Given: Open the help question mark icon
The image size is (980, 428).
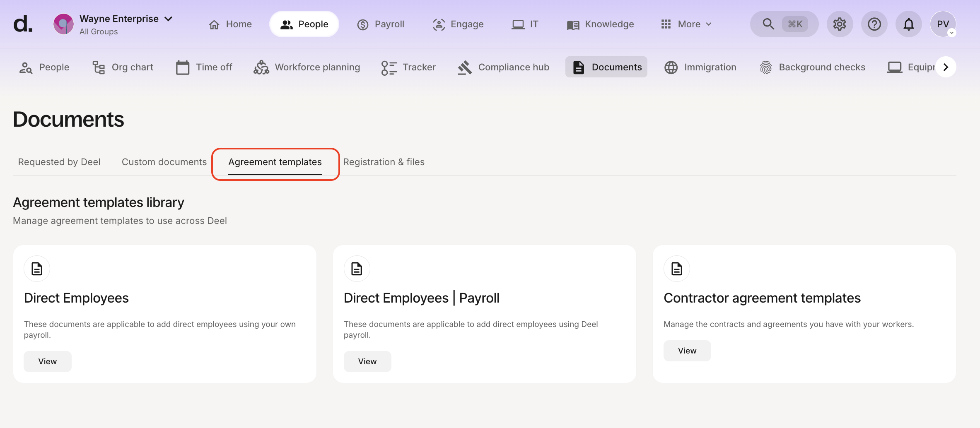Looking at the screenshot, I should tap(874, 24).
